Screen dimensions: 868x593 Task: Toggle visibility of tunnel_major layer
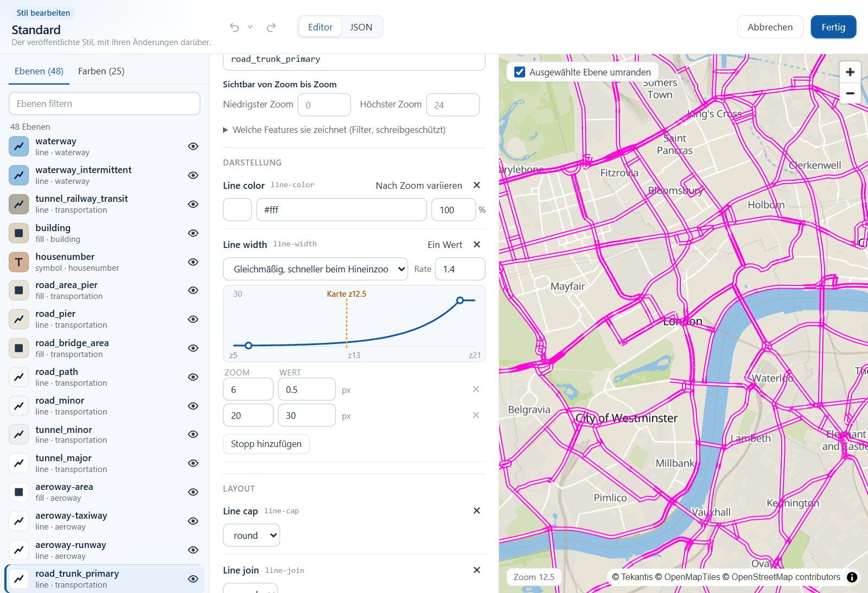(x=193, y=463)
